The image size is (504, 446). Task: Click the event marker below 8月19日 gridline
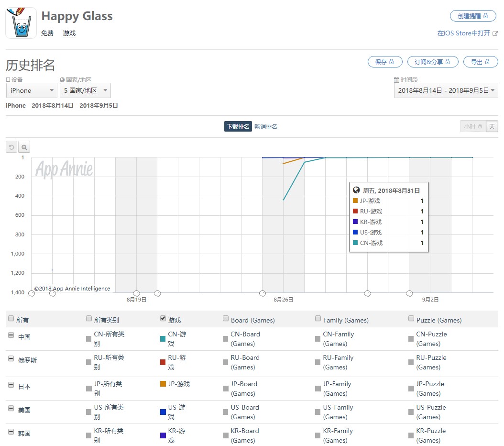(x=137, y=293)
